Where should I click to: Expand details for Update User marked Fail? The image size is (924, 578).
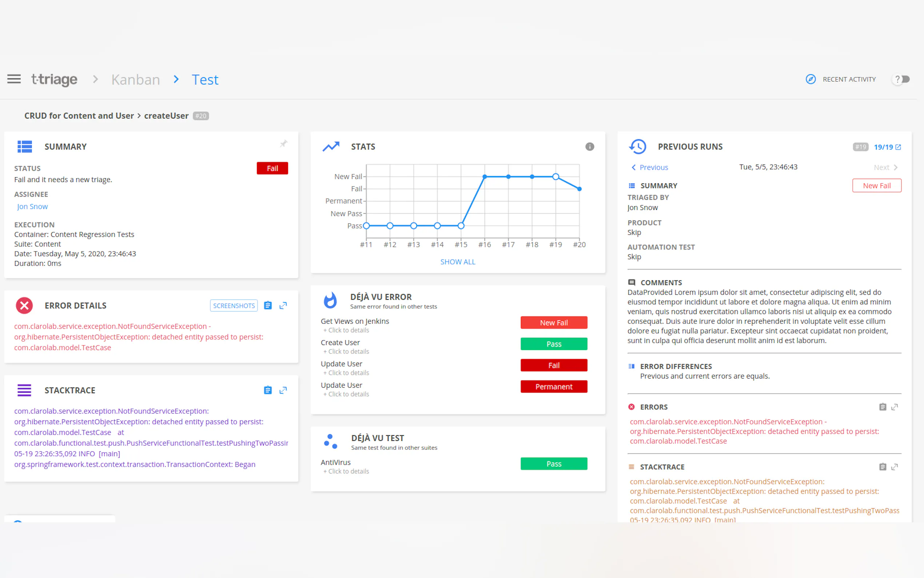[346, 373]
